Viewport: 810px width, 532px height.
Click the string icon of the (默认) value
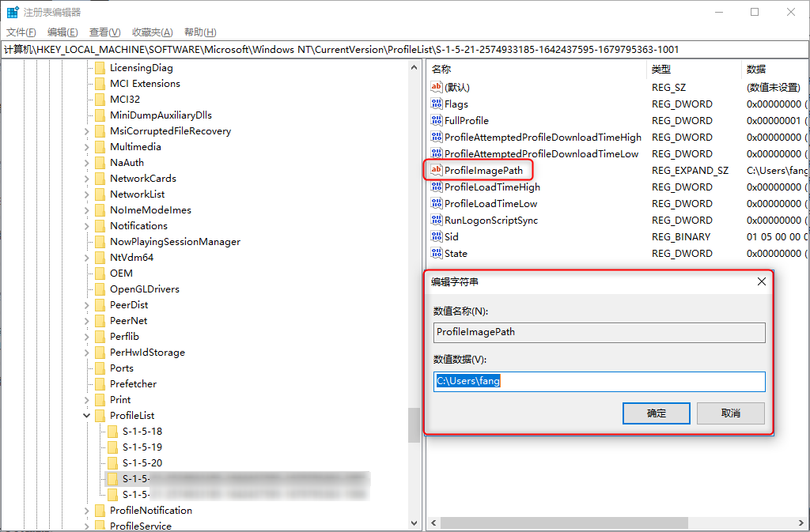click(x=437, y=87)
